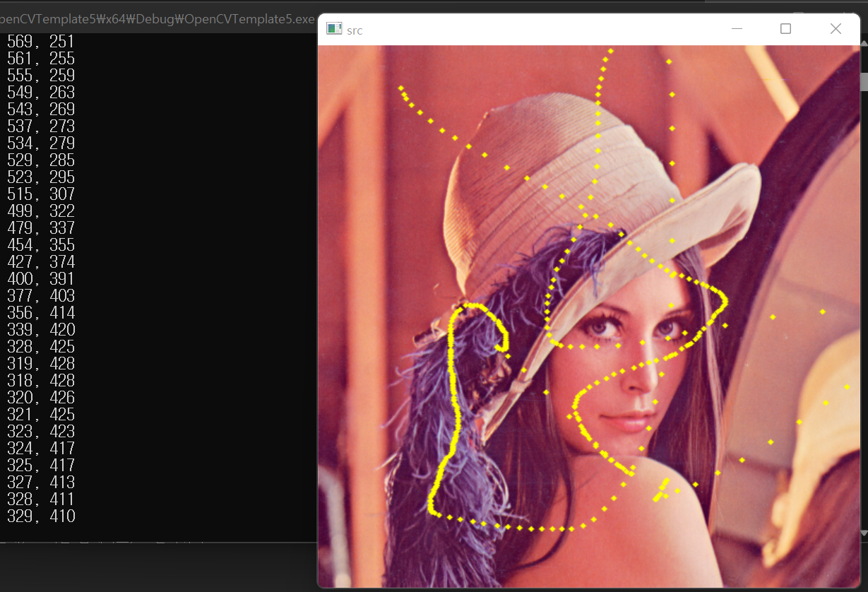Select console line 320, 426
The image size is (868, 592).
pos(40,398)
